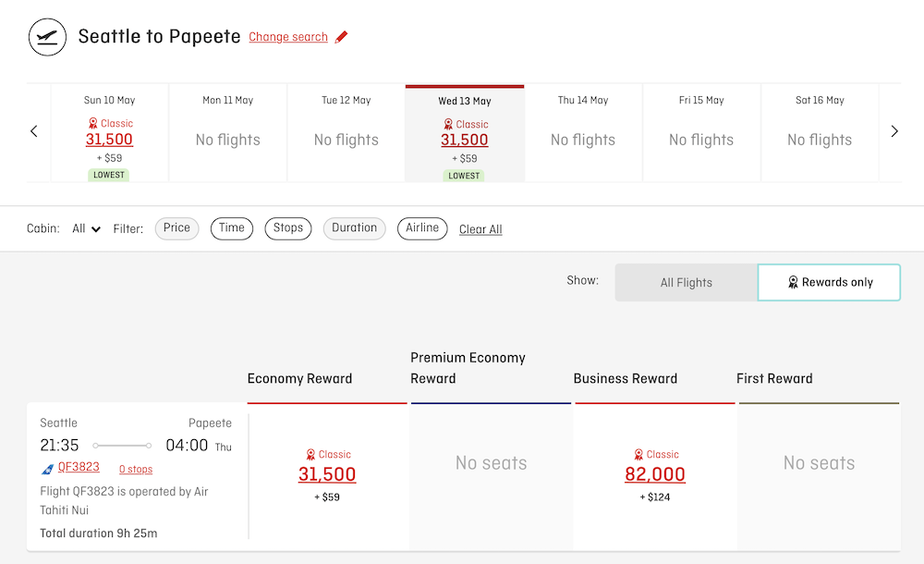
Task: Click the flight route line graphic
Action: (x=123, y=446)
